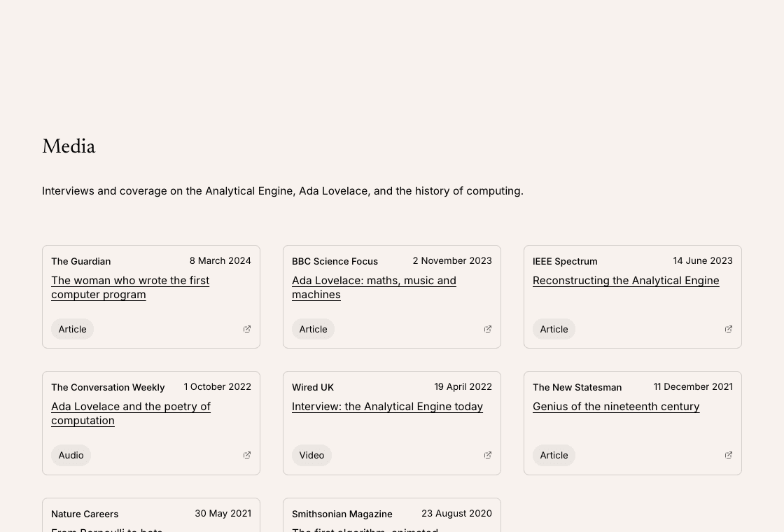Viewport: 784px width, 532px height.
Task: Click the Article tag on BBC Science Focus card
Action: tap(313, 329)
